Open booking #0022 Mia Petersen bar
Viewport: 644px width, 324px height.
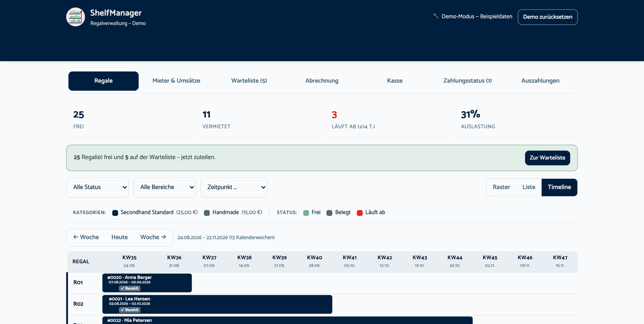[287, 320]
